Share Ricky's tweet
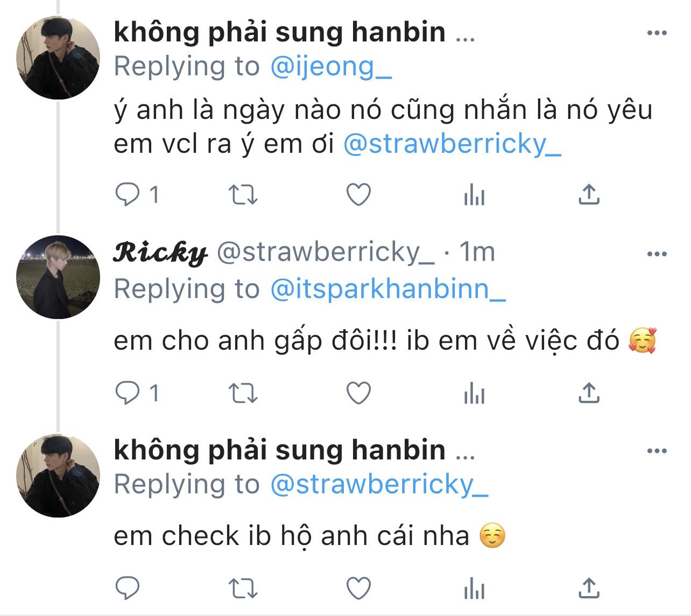This screenshot has height=616, width=691. point(589,393)
